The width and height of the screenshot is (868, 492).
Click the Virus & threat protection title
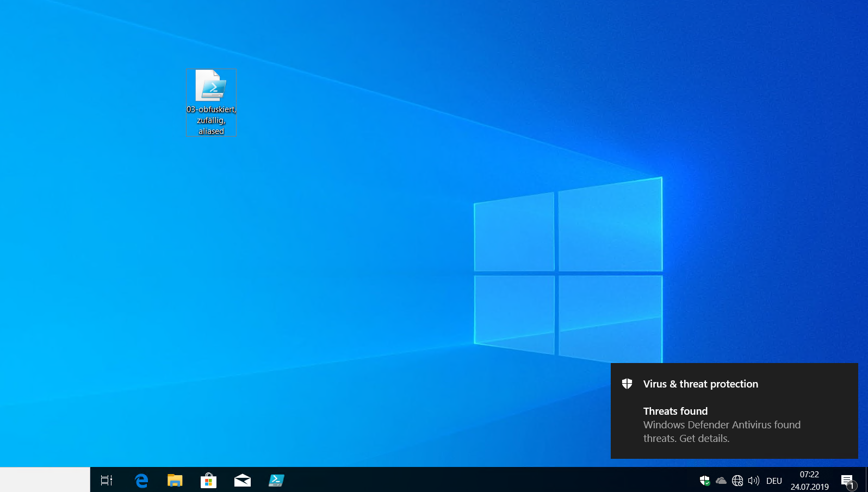pos(700,384)
